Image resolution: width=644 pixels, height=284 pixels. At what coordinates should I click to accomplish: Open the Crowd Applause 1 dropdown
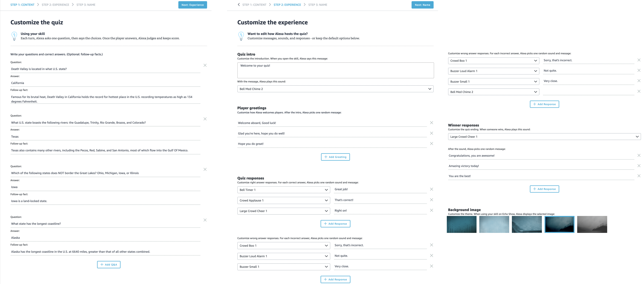[x=284, y=200]
